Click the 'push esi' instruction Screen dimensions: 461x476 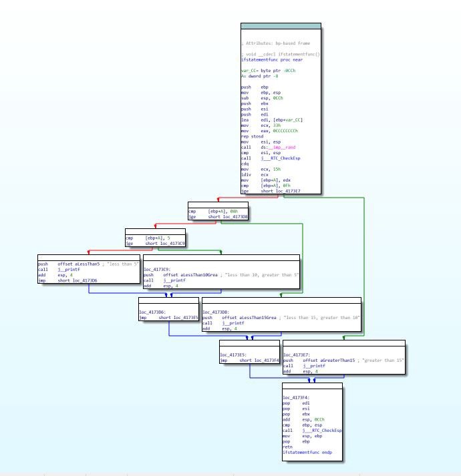(x=255, y=109)
